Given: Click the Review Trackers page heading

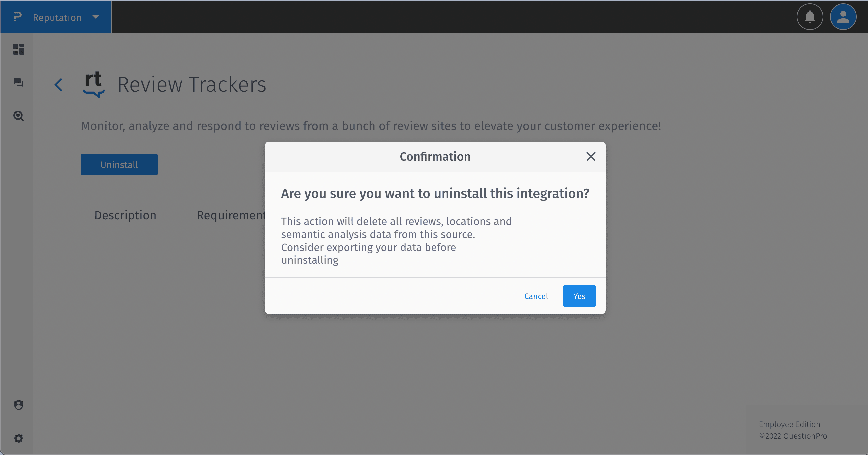Looking at the screenshot, I should [192, 85].
